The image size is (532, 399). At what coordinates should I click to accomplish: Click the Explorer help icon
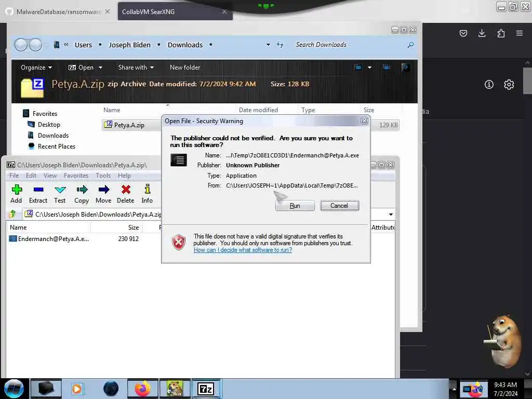click(405, 67)
